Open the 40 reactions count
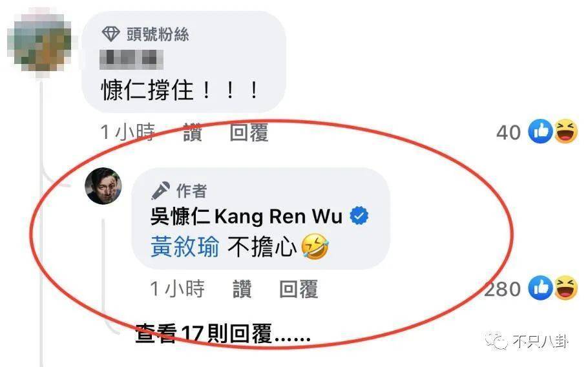 [x=509, y=132]
